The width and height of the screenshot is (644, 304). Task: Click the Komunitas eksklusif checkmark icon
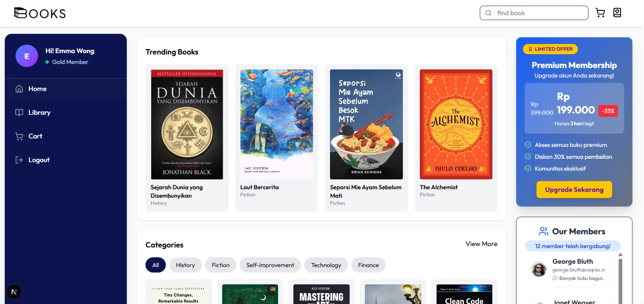528,168
